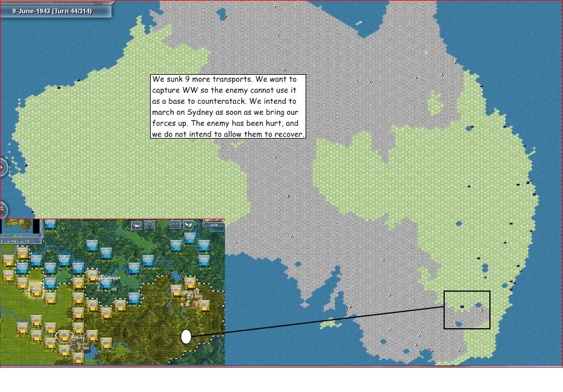
Task: Toggle the hexagon grid icon in inset toolbar
Action: (150, 225)
